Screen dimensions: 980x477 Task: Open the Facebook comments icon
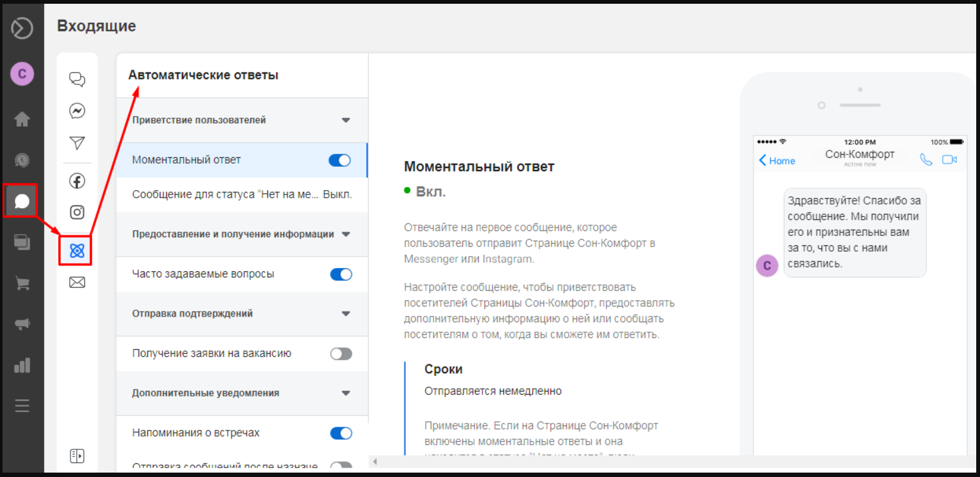pyautogui.click(x=77, y=181)
